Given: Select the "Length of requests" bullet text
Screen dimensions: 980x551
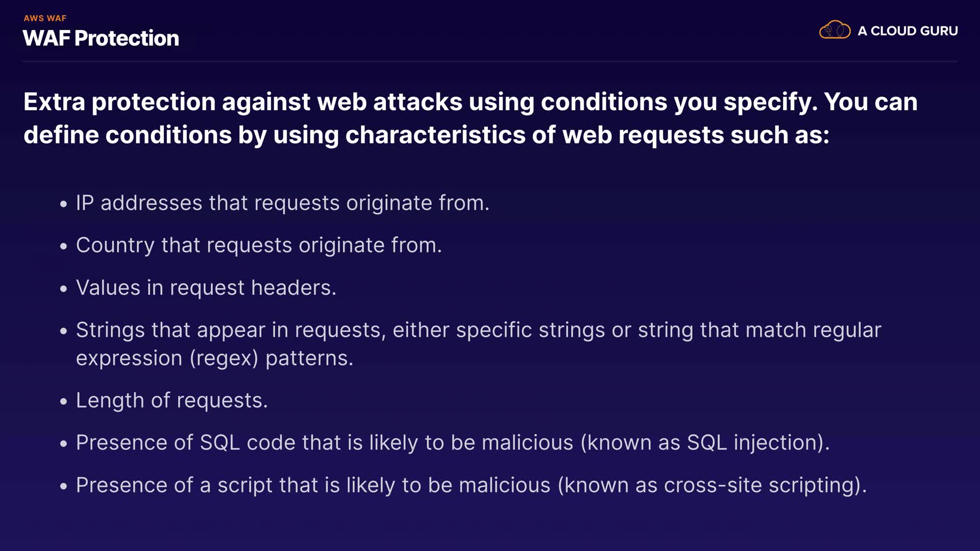Looking at the screenshot, I should click(171, 400).
